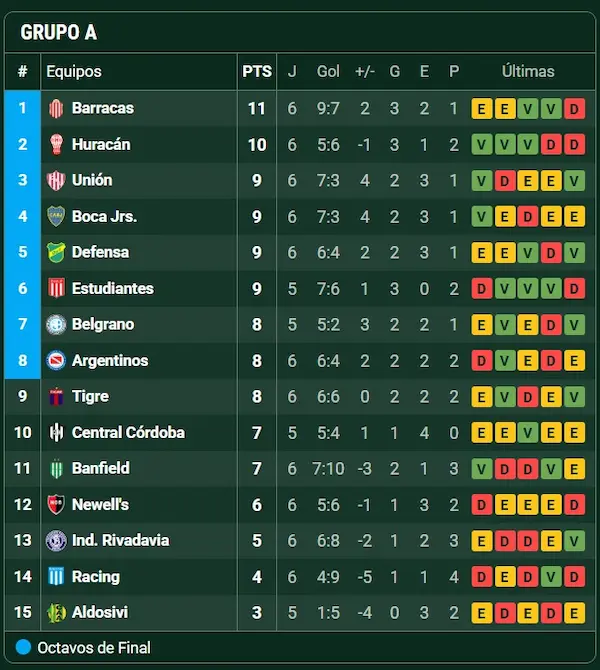This screenshot has width=600, height=670.
Task: Click the Tigre team name
Action: (x=91, y=397)
